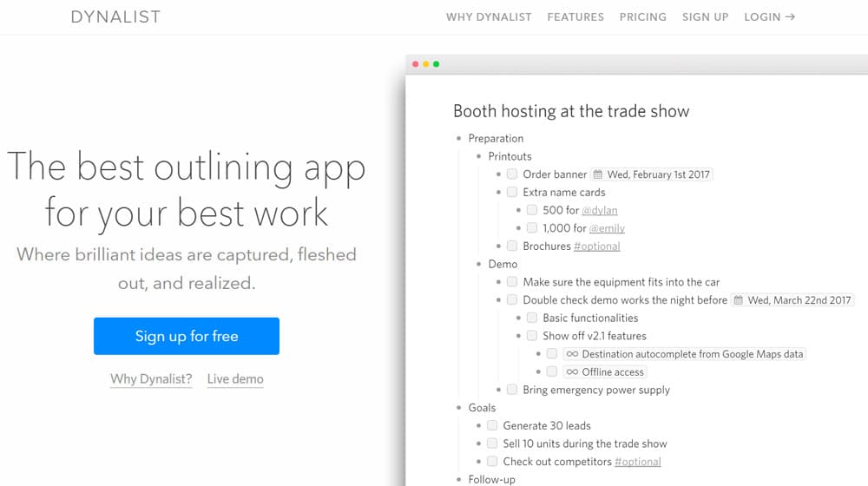This screenshot has width=868, height=486.
Task: Toggle the Bring emergency power supply checkbox
Action: (512, 390)
